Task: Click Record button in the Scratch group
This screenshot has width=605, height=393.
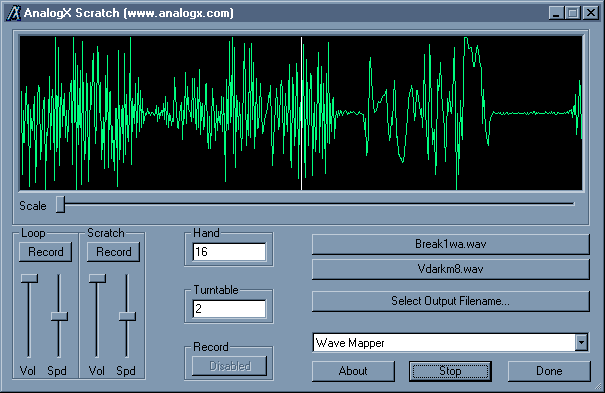Action: pyautogui.click(x=113, y=252)
